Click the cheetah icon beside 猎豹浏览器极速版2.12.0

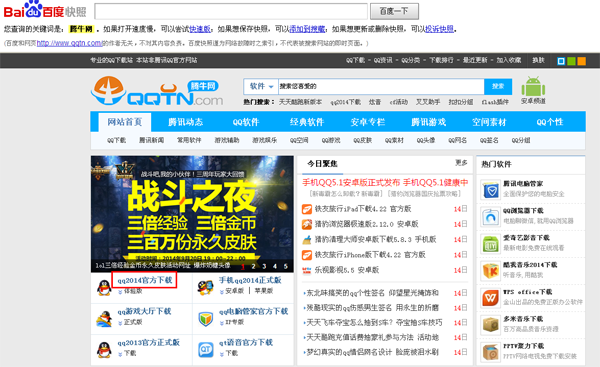coord(307,224)
